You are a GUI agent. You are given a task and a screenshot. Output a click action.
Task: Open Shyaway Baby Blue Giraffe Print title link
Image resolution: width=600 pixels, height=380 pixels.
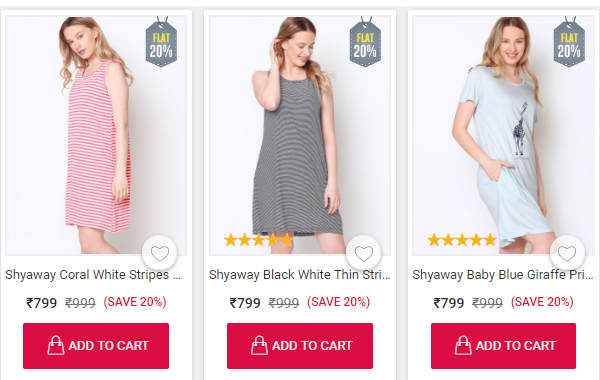(503, 275)
